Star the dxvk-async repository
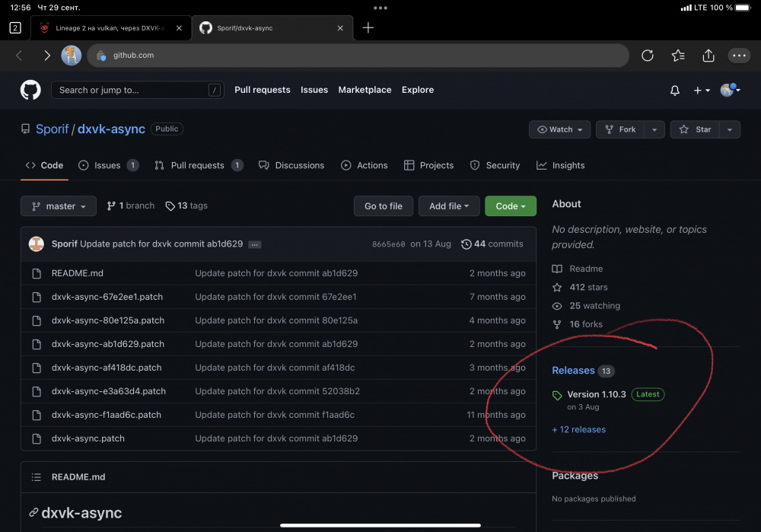The height and width of the screenshot is (532, 761). point(696,129)
